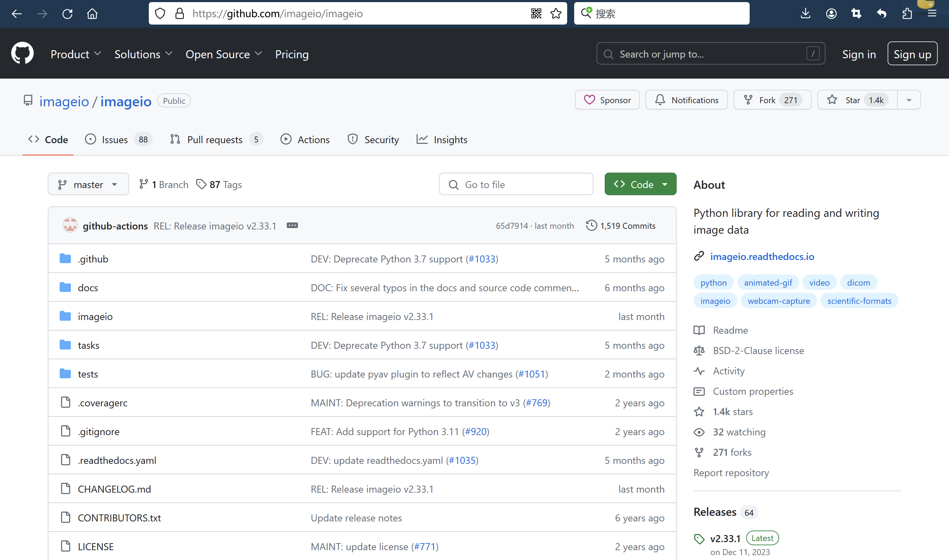Reload the page with the refresh icon

click(x=67, y=14)
